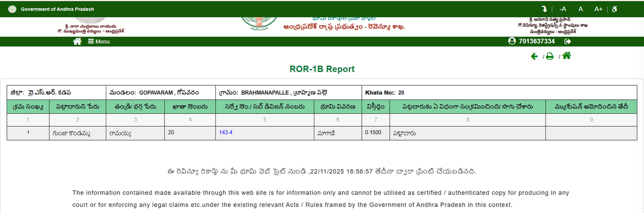Print the ROR-1B report via printer icon
Image resolution: width=644 pixels, height=213 pixels.
tap(550, 56)
